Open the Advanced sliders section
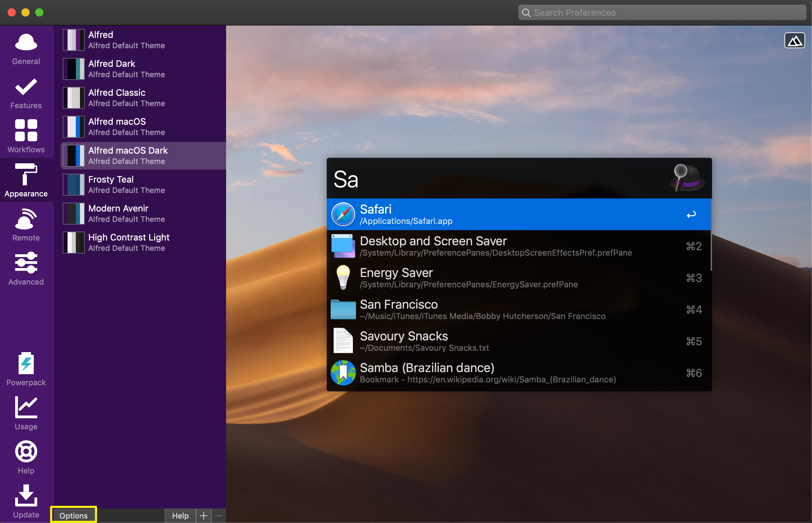The image size is (812, 523). [26, 268]
